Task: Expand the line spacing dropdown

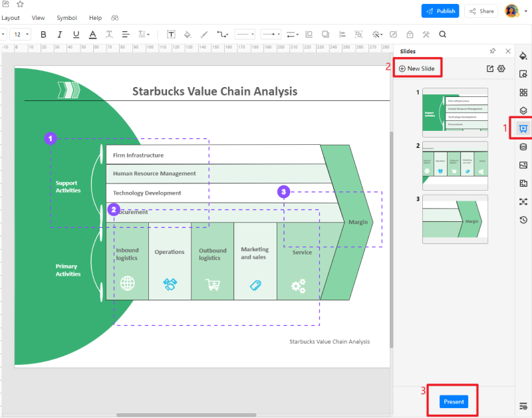Action: pos(144,35)
